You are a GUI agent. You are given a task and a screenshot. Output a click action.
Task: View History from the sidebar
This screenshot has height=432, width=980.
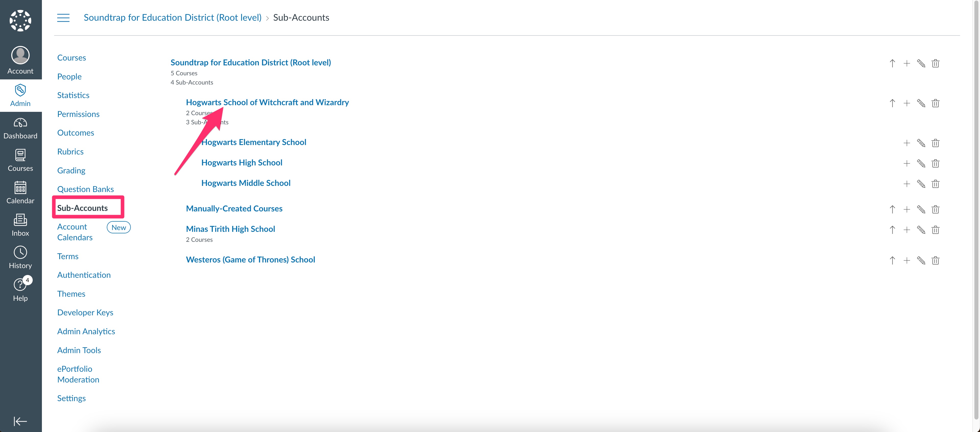click(x=20, y=257)
